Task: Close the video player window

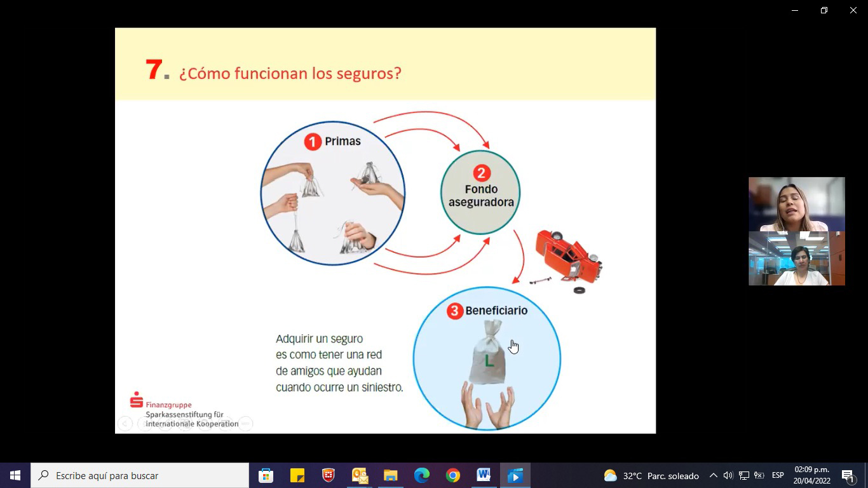Action: click(x=853, y=10)
